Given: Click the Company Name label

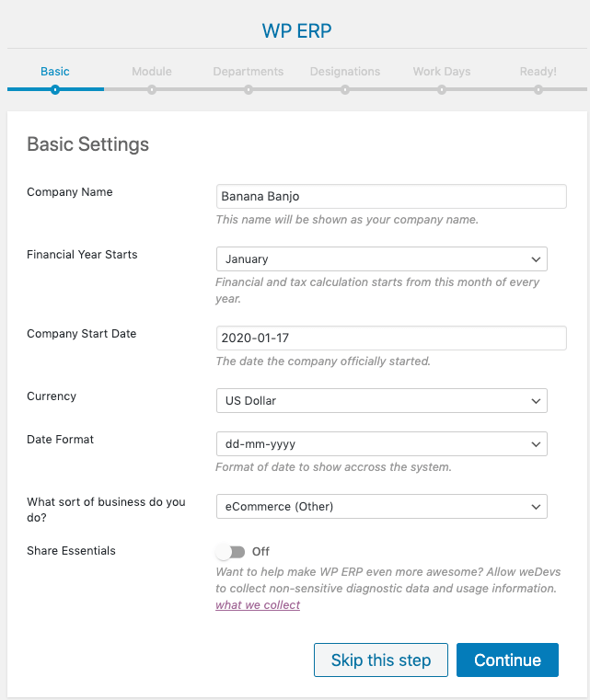Looking at the screenshot, I should pyautogui.click(x=70, y=192).
